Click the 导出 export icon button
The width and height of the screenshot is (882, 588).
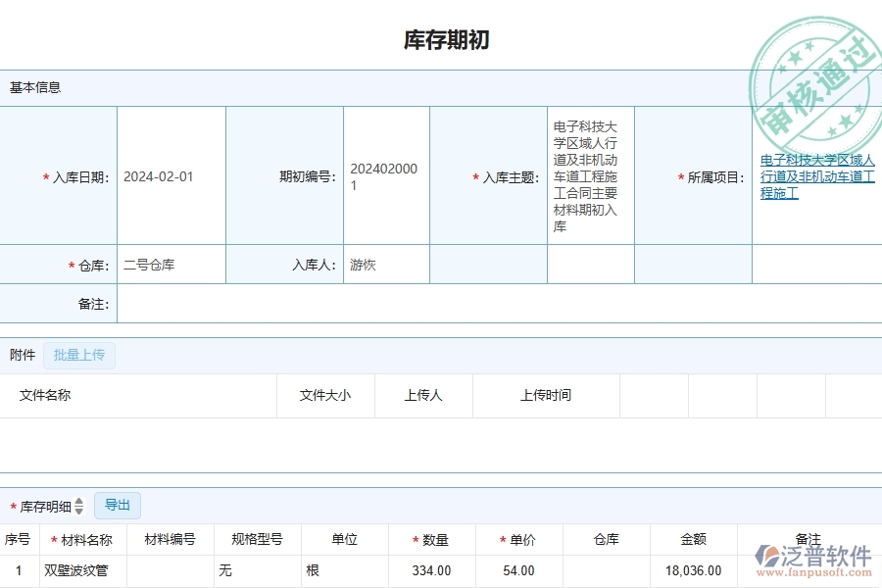point(118,505)
